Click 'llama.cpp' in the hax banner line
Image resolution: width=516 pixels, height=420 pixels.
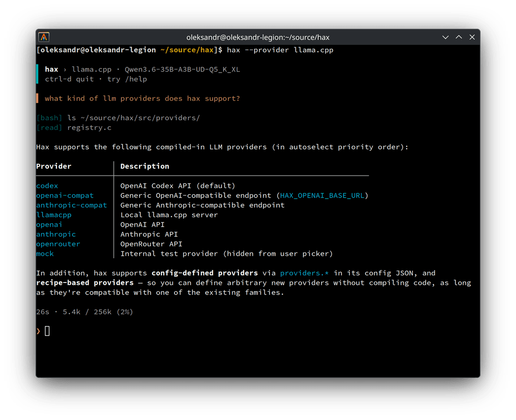(91, 69)
